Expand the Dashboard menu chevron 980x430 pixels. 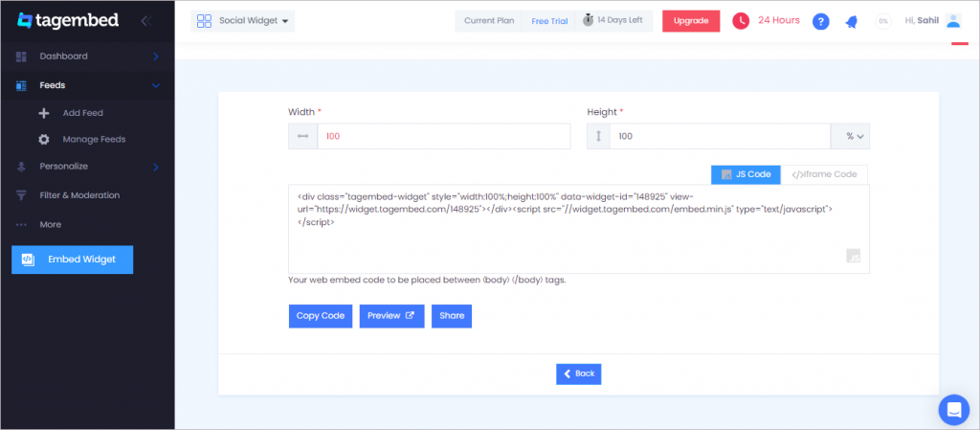[156, 57]
